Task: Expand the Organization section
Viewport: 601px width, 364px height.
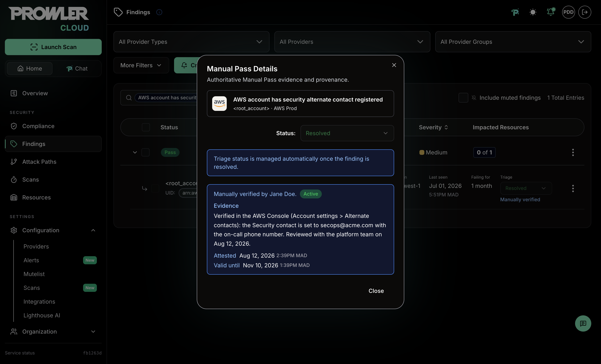Action: tap(53, 332)
